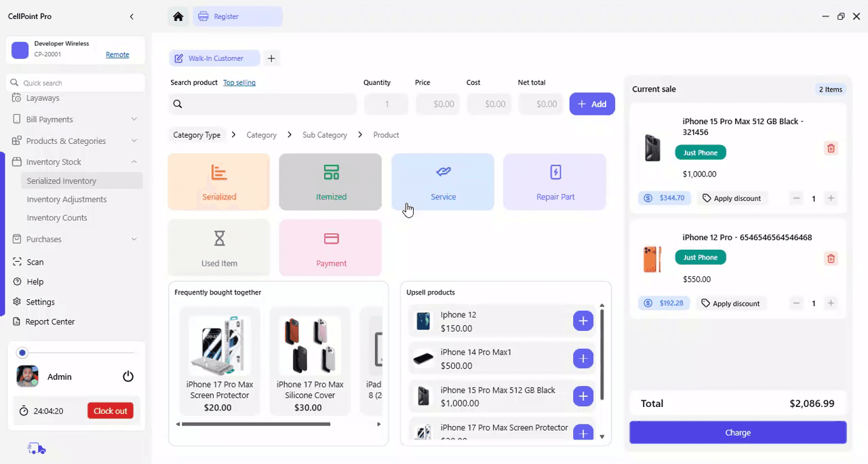Click the Admin profile avatar

tap(28, 376)
